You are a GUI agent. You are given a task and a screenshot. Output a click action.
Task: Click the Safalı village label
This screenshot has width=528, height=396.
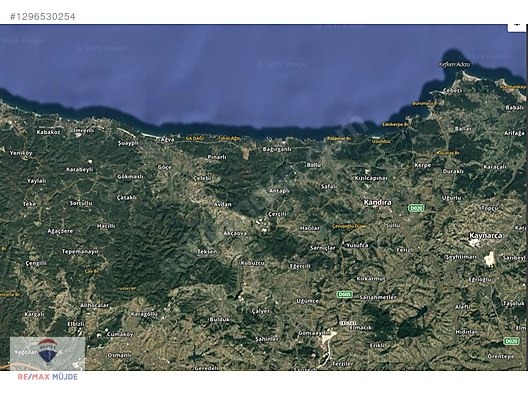329,186
